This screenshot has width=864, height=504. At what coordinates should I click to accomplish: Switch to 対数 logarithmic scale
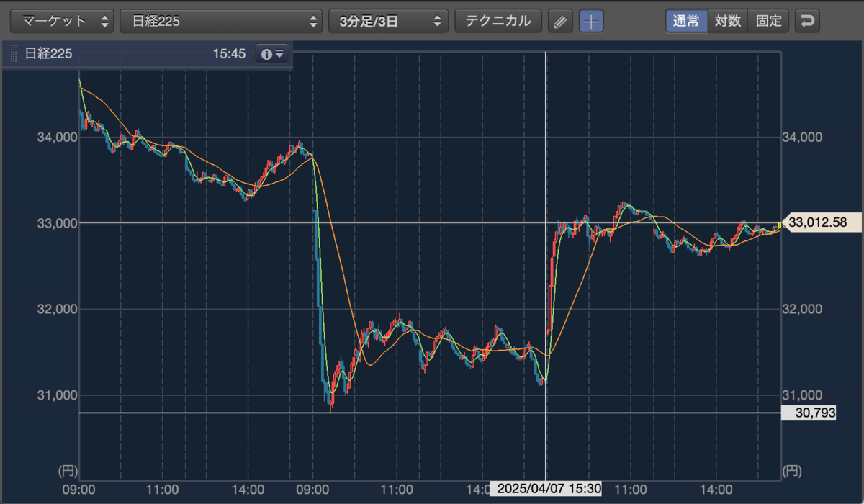pyautogui.click(x=727, y=21)
